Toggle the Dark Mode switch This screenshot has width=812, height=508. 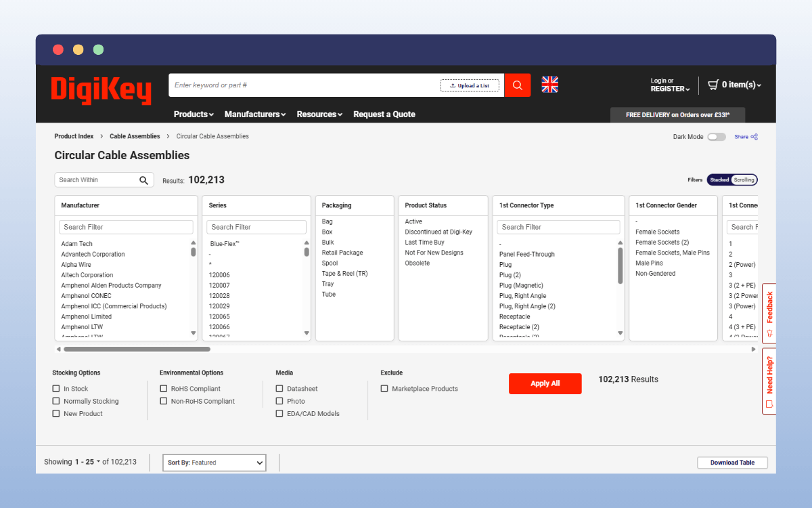pos(716,137)
